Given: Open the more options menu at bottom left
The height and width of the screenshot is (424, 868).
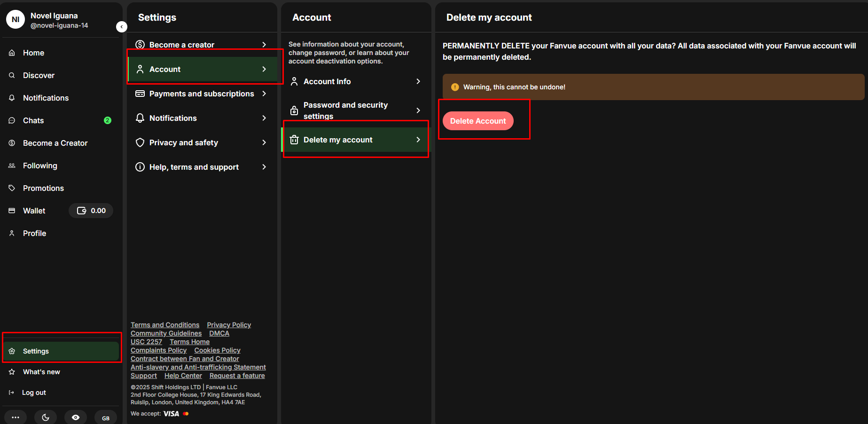Looking at the screenshot, I should pyautogui.click(x=16, y=417).
